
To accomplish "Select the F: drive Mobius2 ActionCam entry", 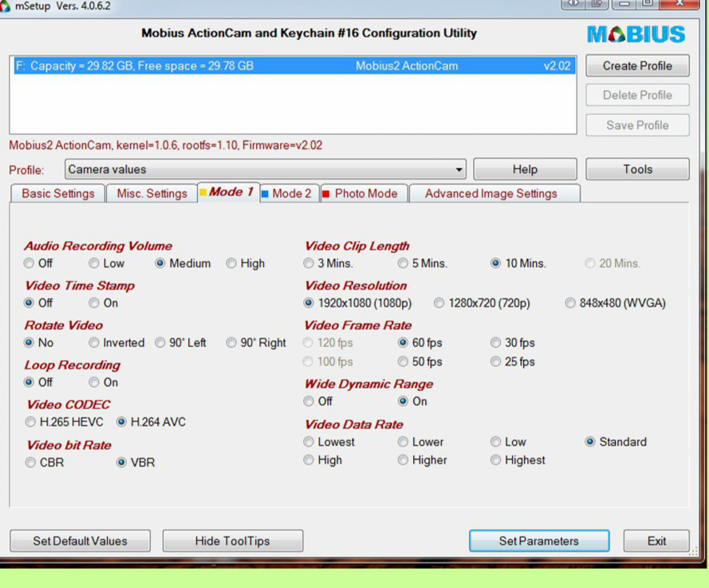I will (293, 66).
